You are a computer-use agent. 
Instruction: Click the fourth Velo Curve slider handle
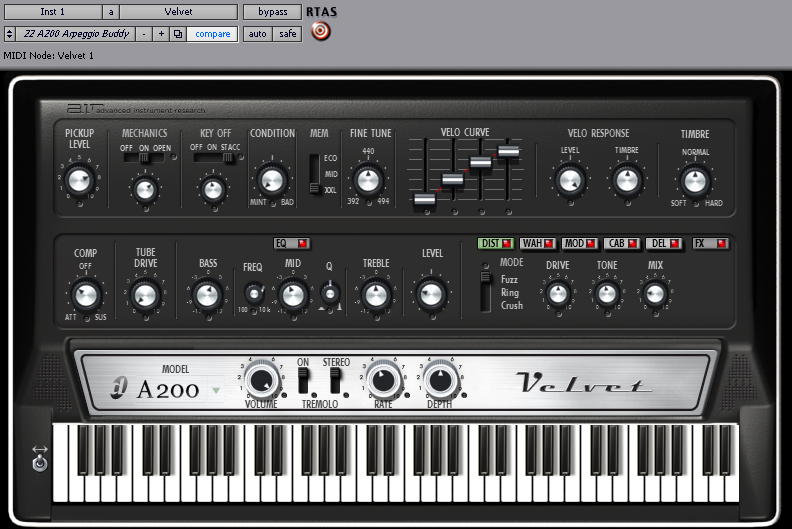tap(508, 151)
